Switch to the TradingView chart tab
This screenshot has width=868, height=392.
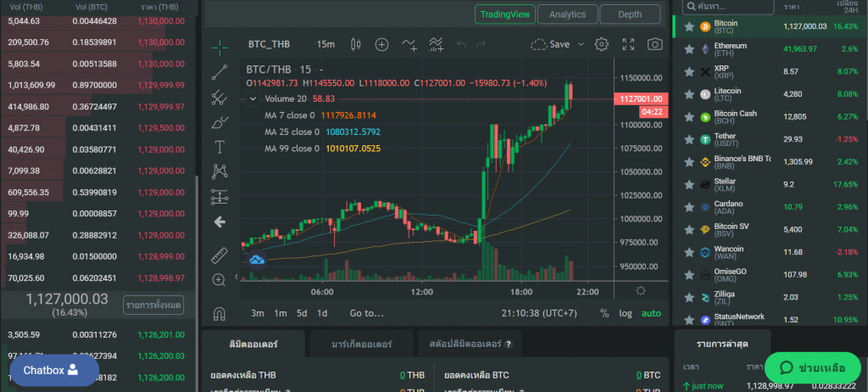coord(505,14)
